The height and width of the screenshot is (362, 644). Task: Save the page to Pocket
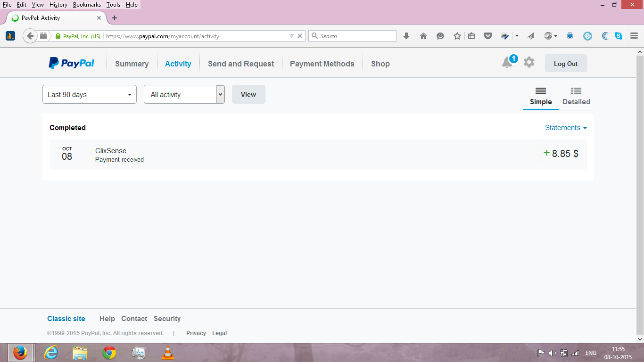[x=488, y=36]
